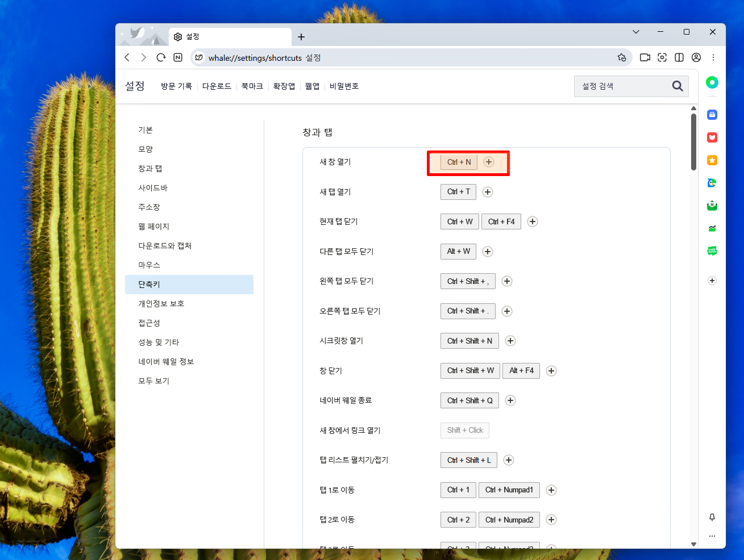Viewport: 744px width, 560px height.
Task: Add shortcut for 탭 2로 이동
Action: [x=551, y=520]
